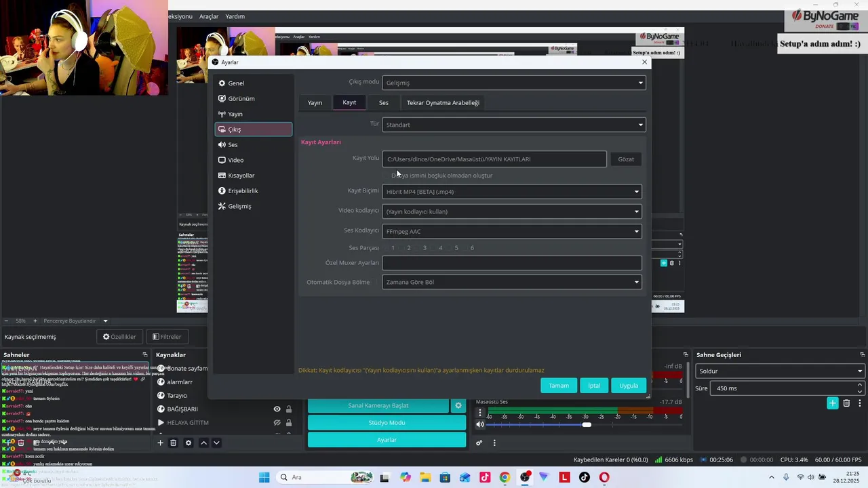Open Otomatik Dosya Bölme dropdown

point(511,282)
